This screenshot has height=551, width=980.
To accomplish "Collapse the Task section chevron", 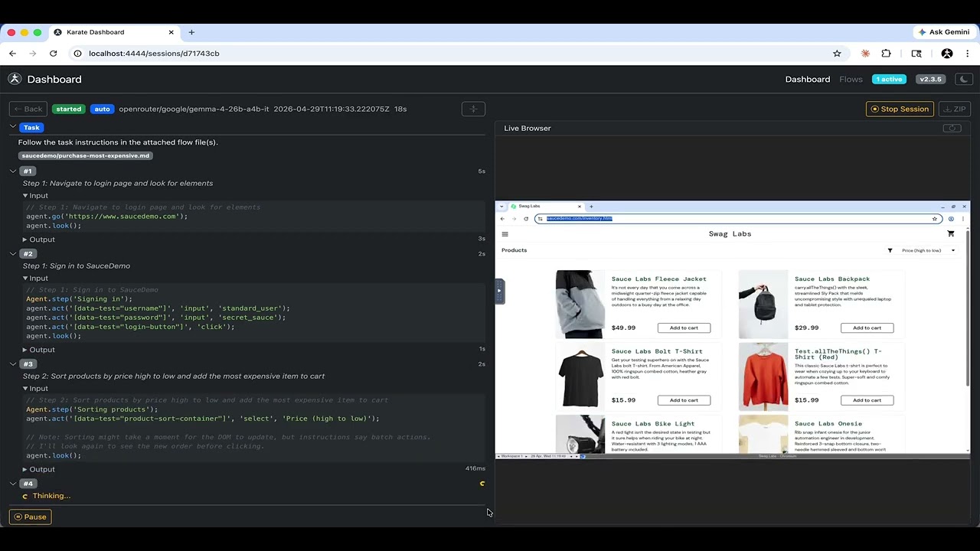I will pos(13,127).
